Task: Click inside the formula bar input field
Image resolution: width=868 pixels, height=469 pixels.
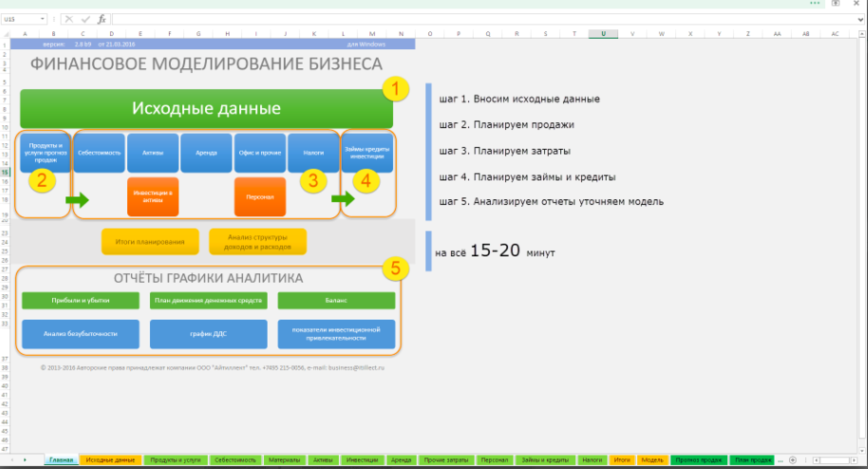Action: coord(475,19)
